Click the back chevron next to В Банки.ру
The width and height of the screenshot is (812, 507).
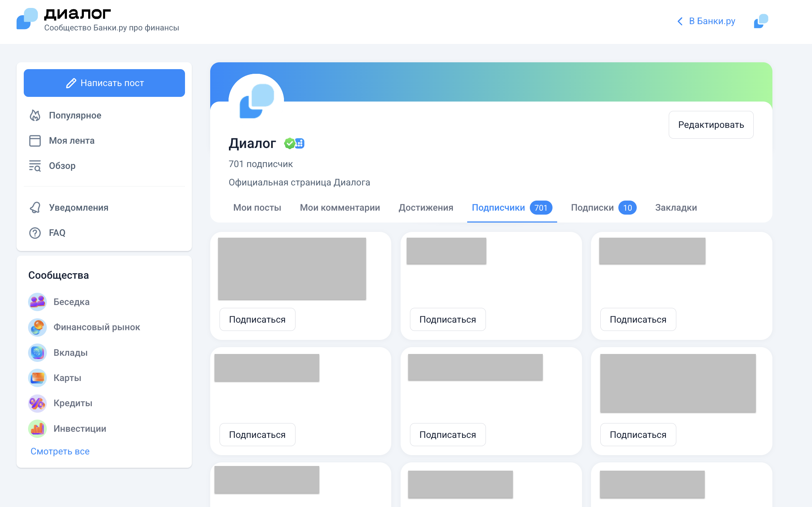[680, 21]
